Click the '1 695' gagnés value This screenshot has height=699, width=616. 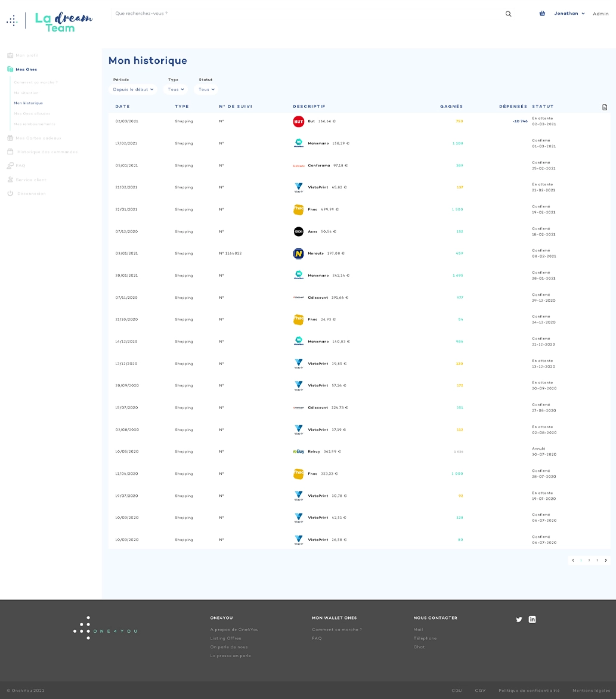[458, 276]
